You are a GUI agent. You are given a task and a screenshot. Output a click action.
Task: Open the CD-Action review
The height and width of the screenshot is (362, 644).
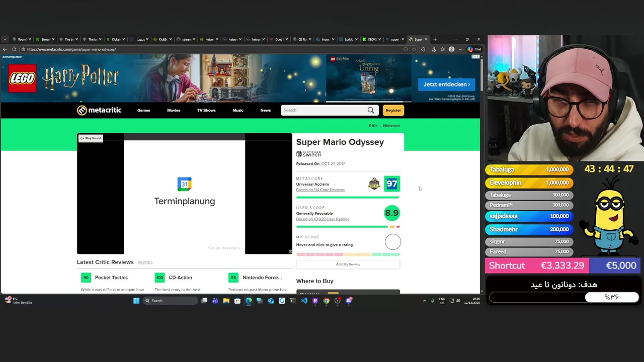coord(180,278)
